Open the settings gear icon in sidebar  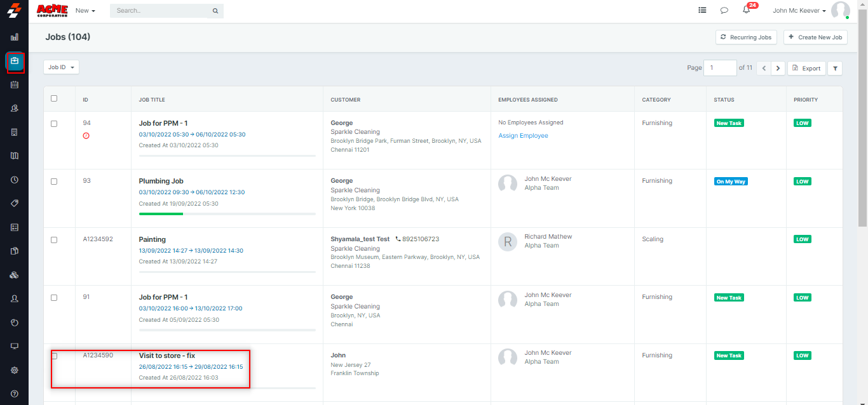[15, 370]
